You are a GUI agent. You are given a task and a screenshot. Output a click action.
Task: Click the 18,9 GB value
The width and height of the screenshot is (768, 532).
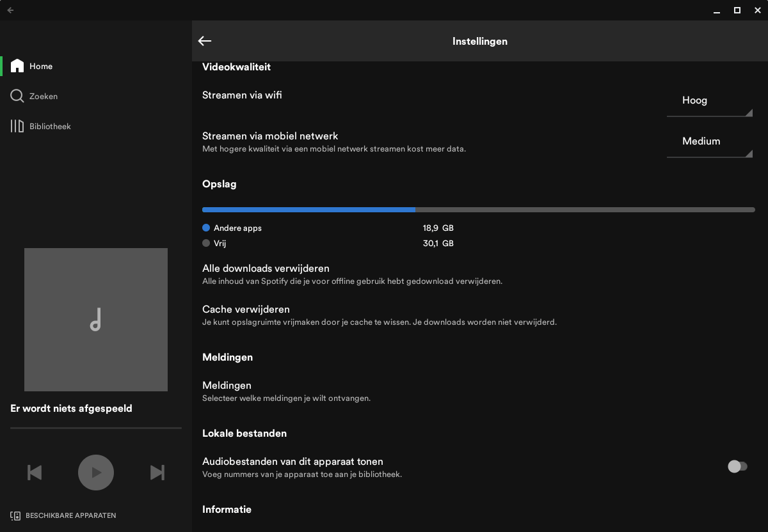tap(438, 228)
